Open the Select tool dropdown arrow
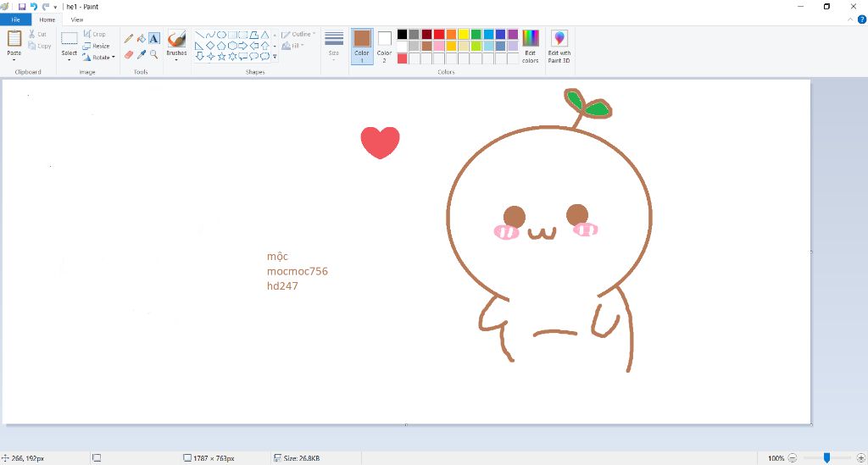868x465 pixels. tap(70, 60)
